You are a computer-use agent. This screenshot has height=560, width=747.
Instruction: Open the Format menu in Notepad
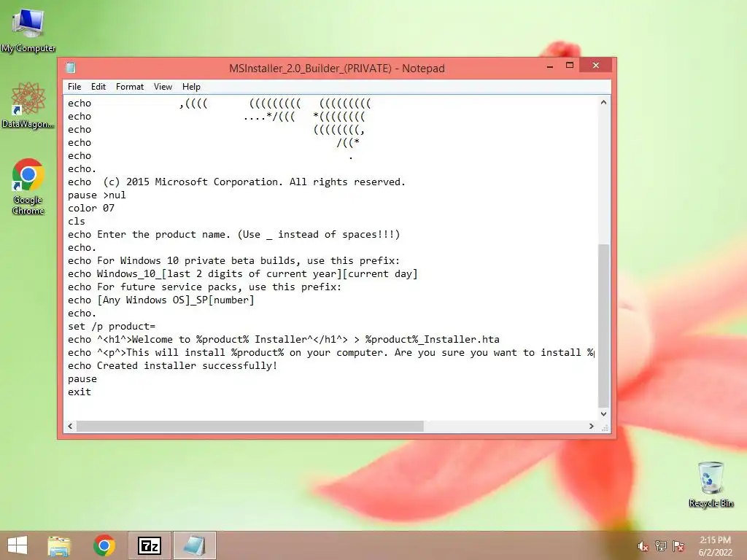pyautogui.click(x=130, y=87)
